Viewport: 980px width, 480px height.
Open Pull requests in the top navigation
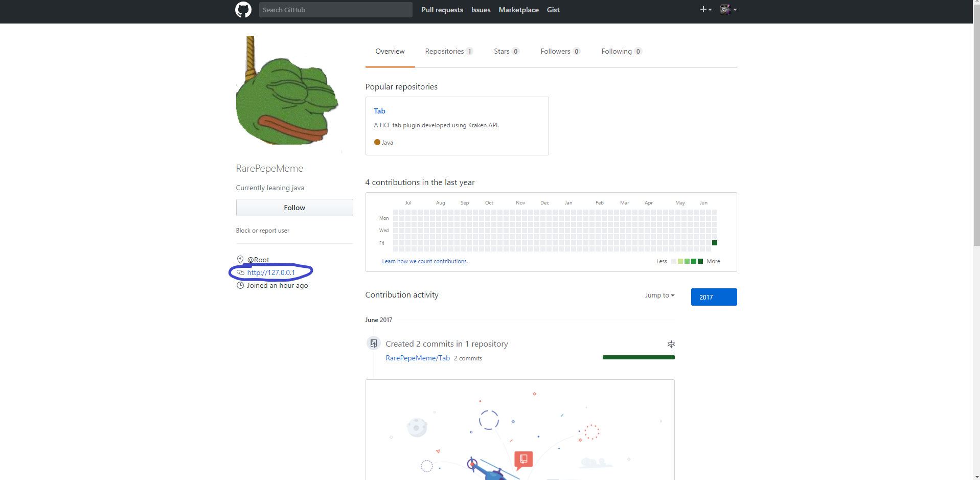tap(442, 10)
